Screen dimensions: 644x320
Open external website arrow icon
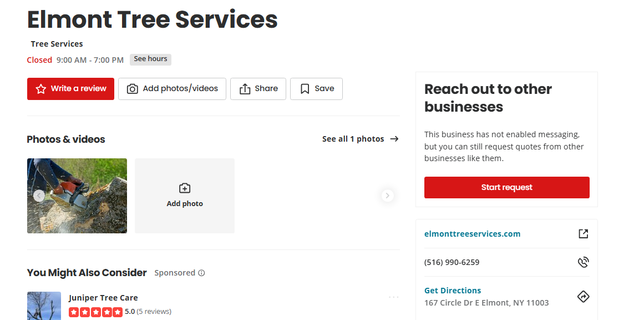pyautogui.click(x=583, y=234)
